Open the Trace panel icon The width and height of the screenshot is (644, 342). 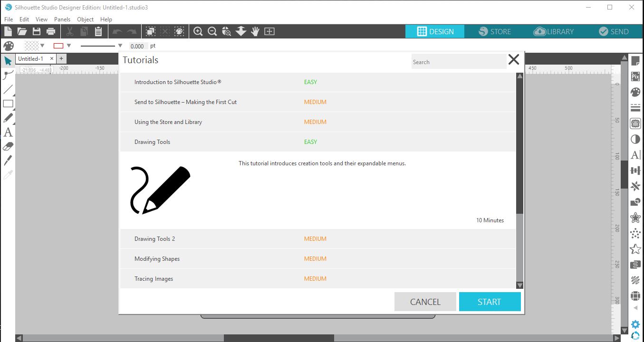(x=635, y=123)
